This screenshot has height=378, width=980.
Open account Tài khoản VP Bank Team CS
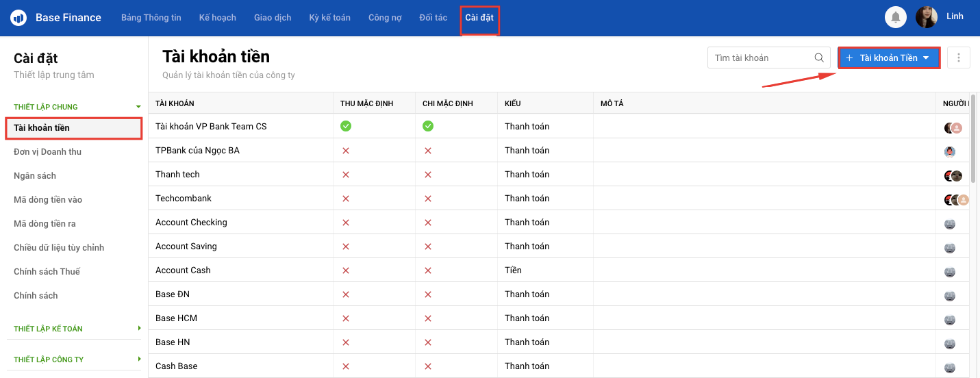211,127
